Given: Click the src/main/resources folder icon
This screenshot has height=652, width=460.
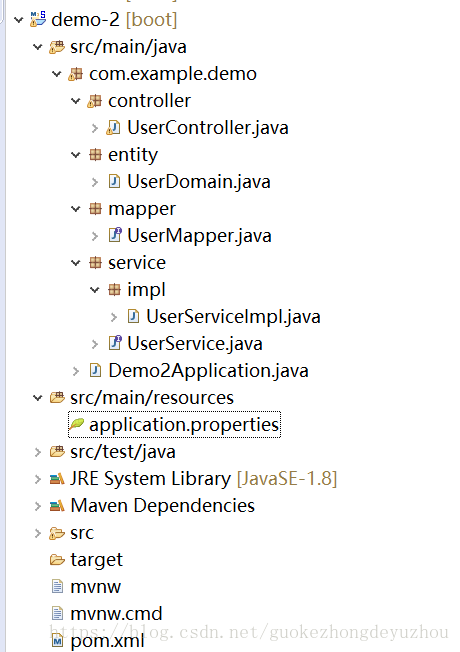Looking at the screenshot, I should 57,398.
